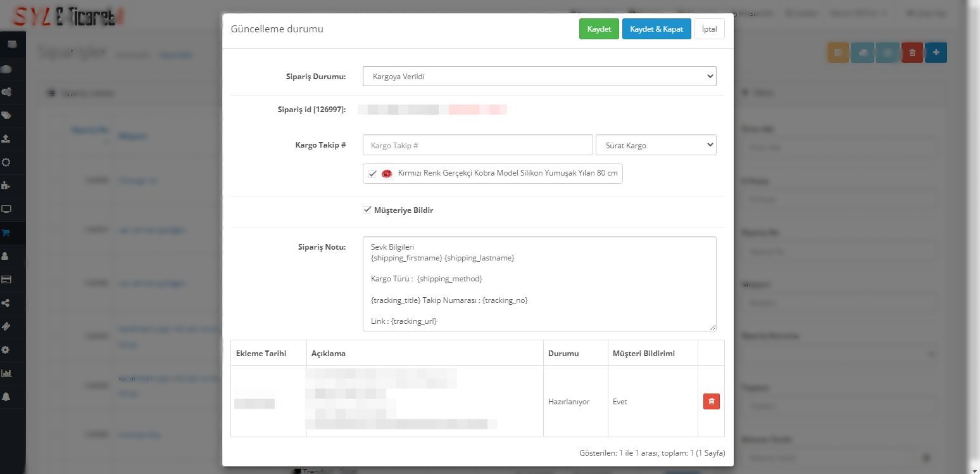Cancel the dialog with İptal

[x=709, y=29]
